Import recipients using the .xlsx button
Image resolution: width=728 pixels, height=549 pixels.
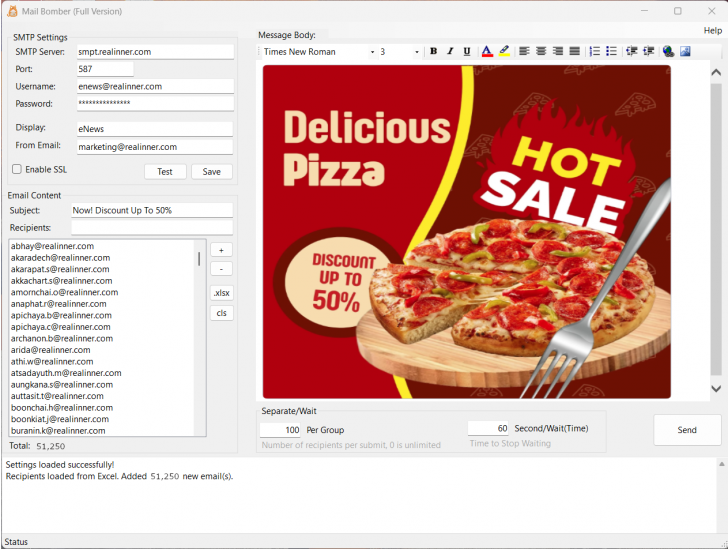click(221, 293)
